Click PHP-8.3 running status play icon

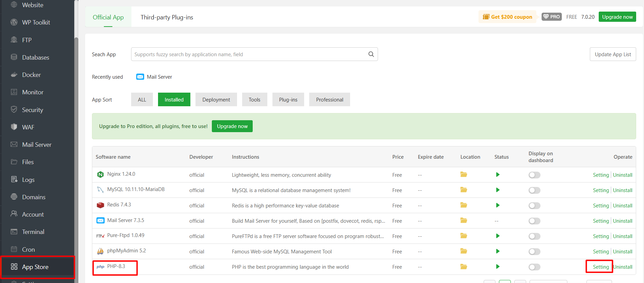click(x=498, y=267)
